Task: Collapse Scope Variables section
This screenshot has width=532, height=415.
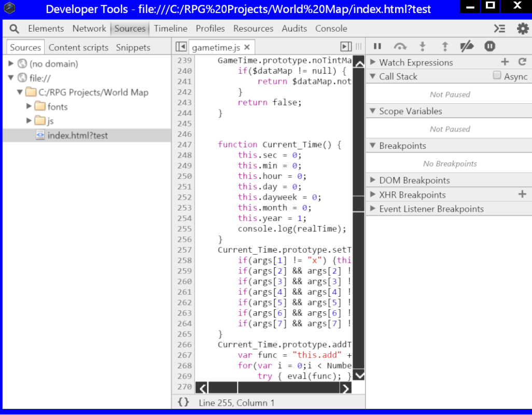Action: click(x=372, y=111)
